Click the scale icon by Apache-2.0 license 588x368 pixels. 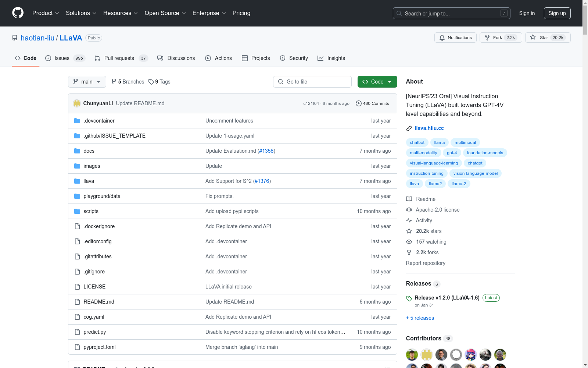[409, 210]
